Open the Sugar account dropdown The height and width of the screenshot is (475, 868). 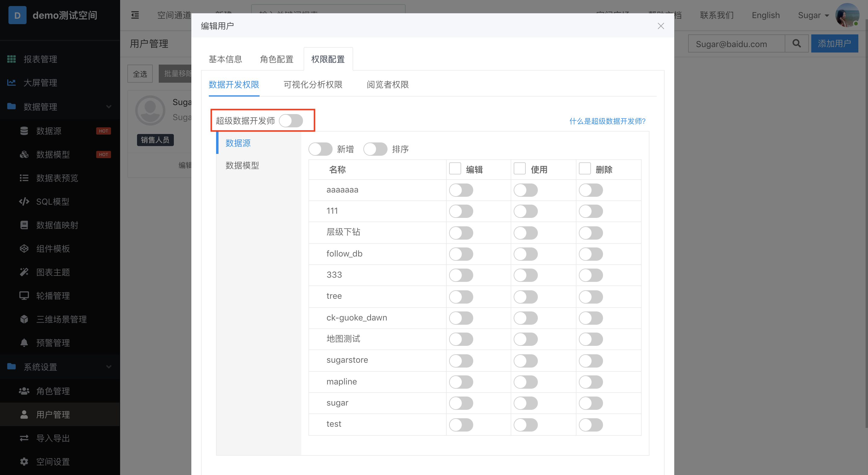coord(813,15)
